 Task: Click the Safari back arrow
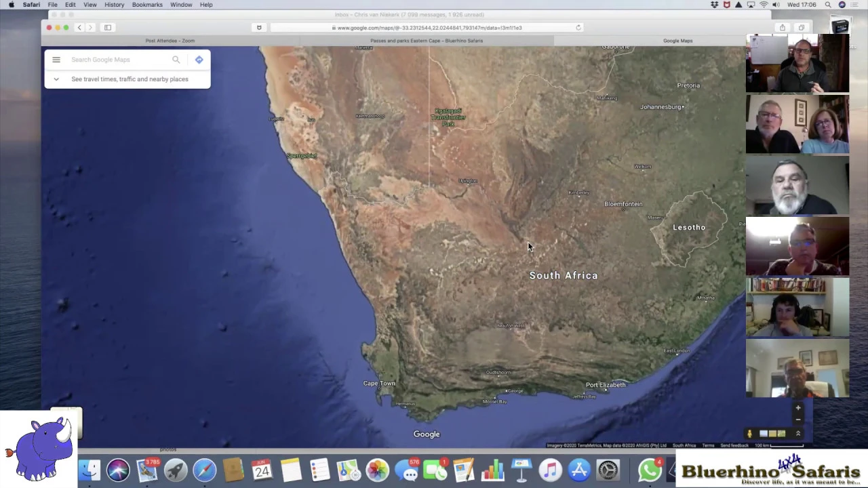(79, 28)
